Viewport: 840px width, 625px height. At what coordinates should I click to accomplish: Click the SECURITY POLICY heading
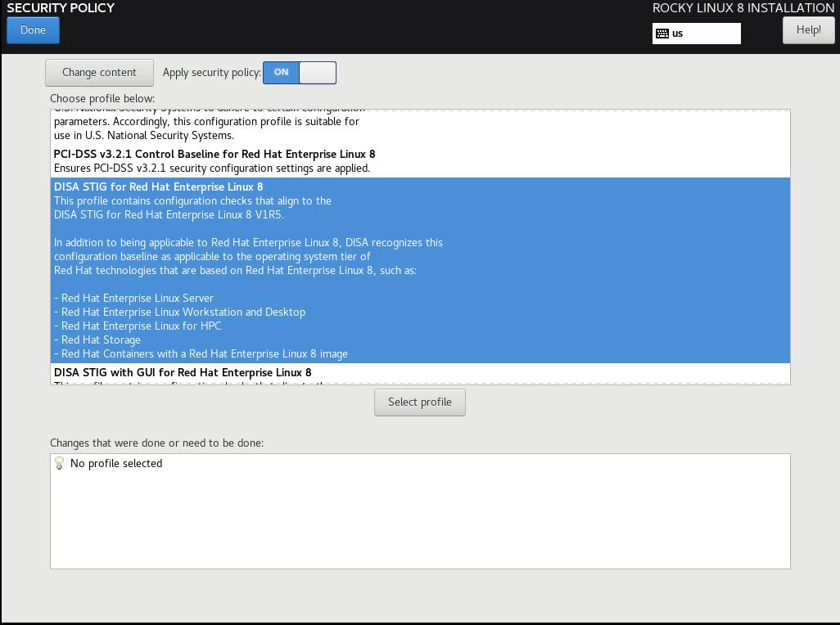pyautogui.click(x=61, y=8)
